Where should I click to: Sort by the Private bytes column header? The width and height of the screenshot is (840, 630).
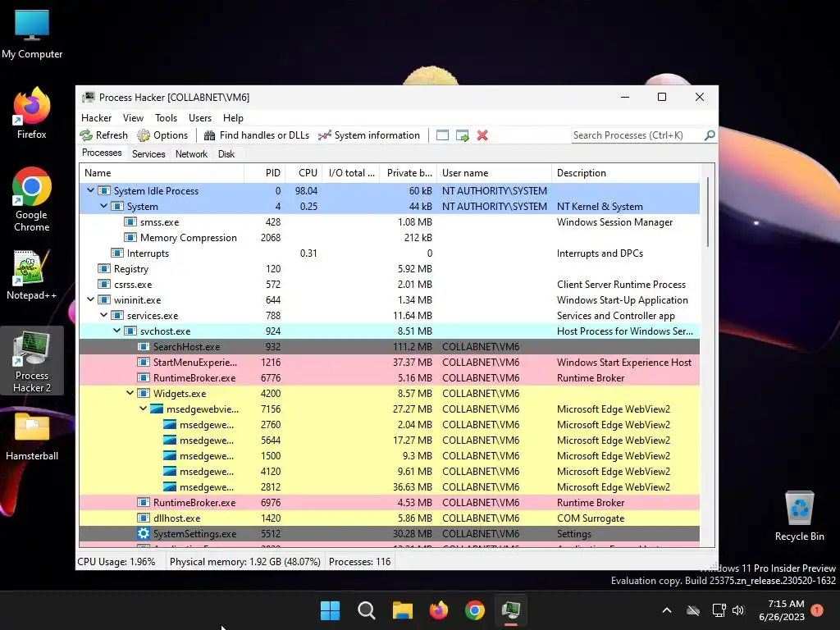(x=409, y=173)
